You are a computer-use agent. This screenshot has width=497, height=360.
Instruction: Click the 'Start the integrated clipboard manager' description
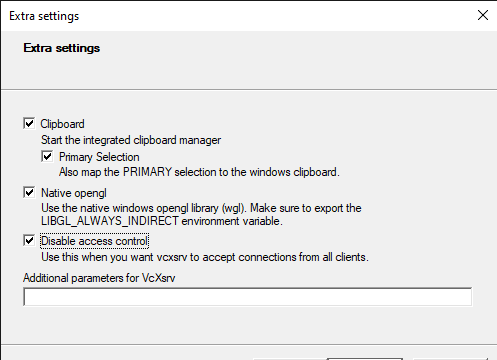(x=131, y=140)
